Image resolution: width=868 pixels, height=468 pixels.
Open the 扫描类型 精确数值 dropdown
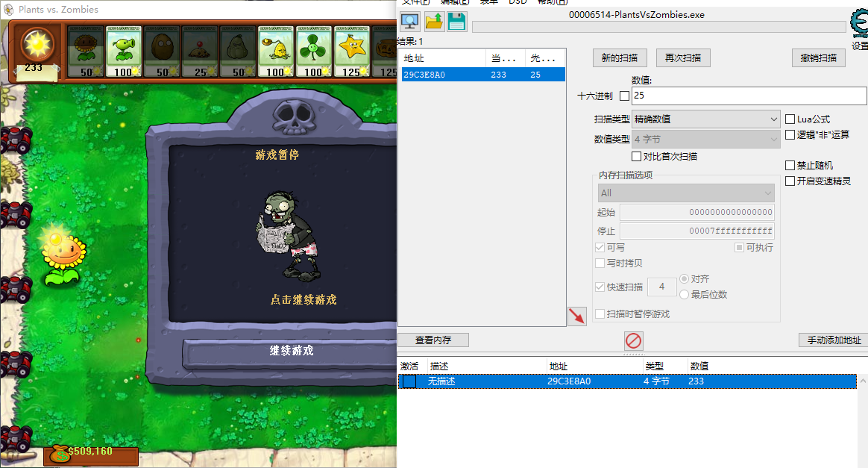tap(706, 119)
